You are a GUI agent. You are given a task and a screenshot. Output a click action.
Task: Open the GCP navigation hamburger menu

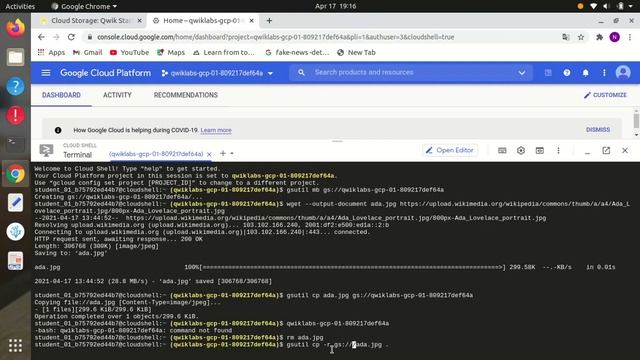pyautogui.click(x=46, y=73)
